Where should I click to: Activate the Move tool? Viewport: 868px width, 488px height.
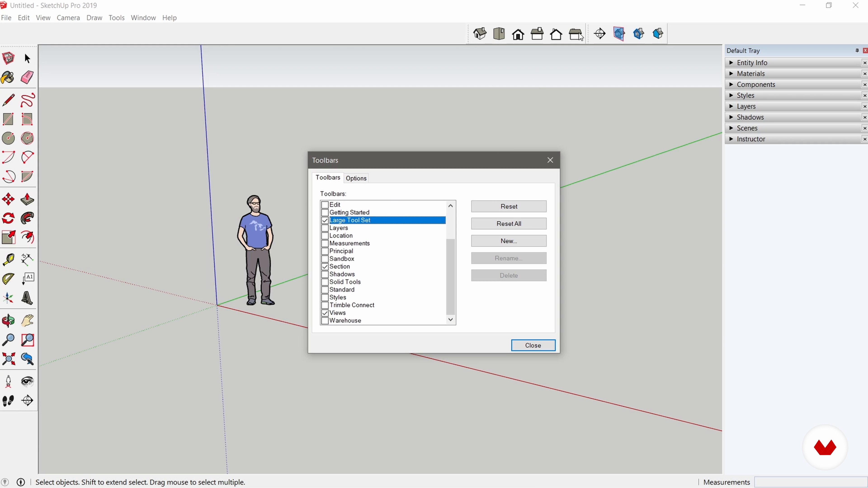pos(8,199)
